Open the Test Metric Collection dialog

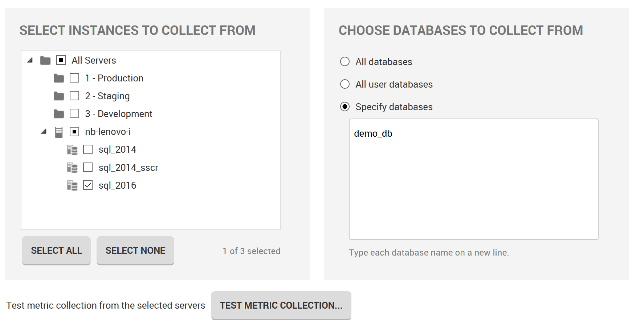tap(281, 305)
